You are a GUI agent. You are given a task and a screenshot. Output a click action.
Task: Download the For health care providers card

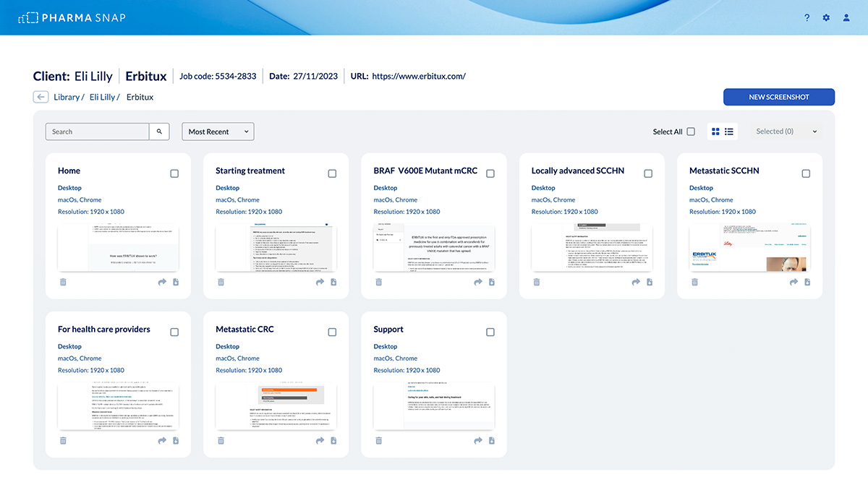coord(175,440)
